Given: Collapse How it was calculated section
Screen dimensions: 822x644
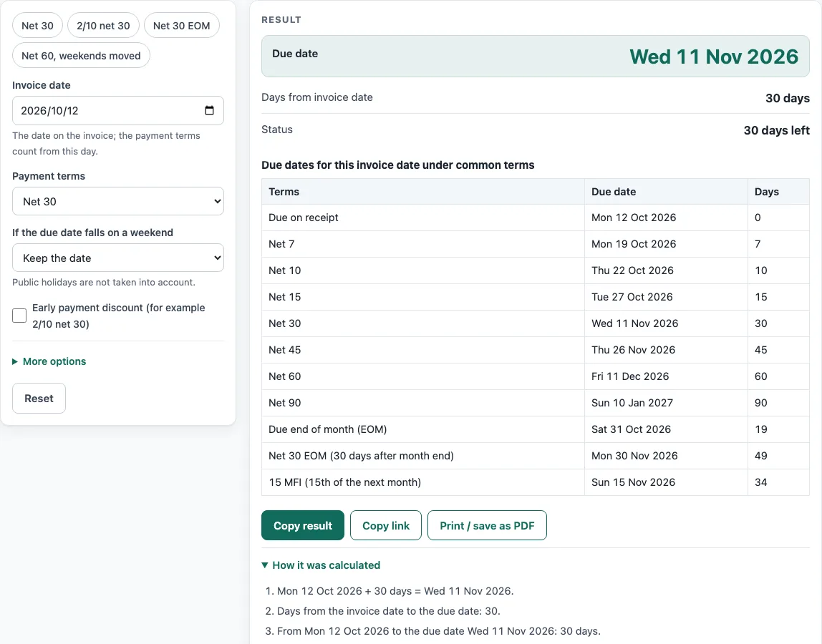Looking at the screenshot, I should pos(321,565).
